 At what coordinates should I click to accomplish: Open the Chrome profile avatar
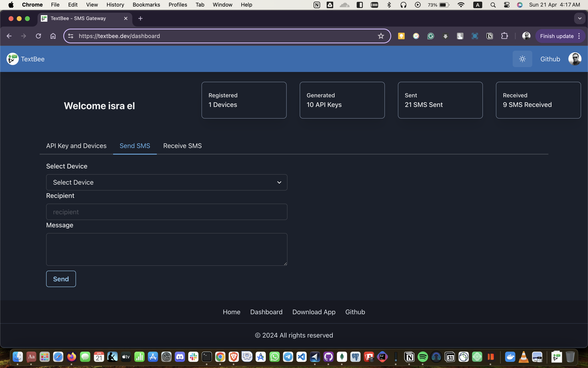tap(526, 36)
